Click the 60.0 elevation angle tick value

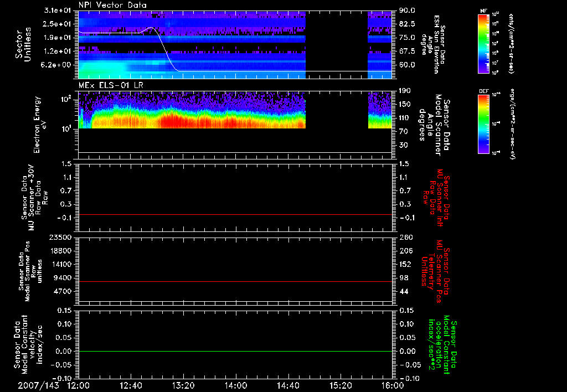pyautogui.click(x=407, y=65)
